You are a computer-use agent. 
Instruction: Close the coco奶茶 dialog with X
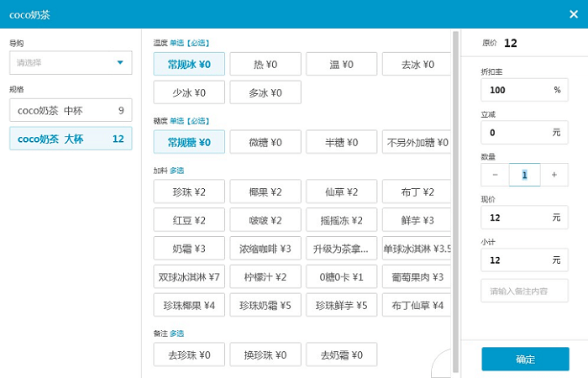tap(573, 14)
